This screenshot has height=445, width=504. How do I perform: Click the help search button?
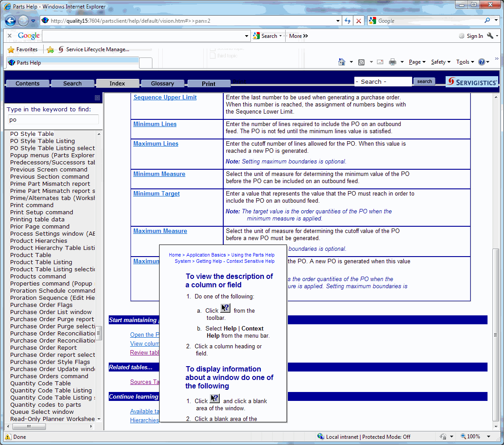tap(424, 81)
